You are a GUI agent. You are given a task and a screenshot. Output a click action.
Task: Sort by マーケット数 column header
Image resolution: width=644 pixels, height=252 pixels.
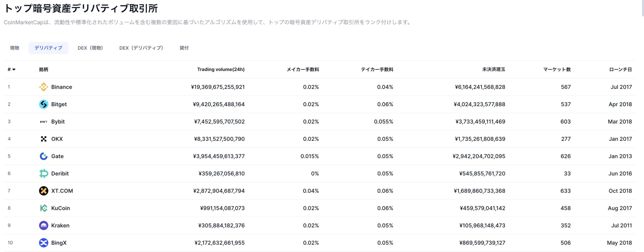coord(557,70)
